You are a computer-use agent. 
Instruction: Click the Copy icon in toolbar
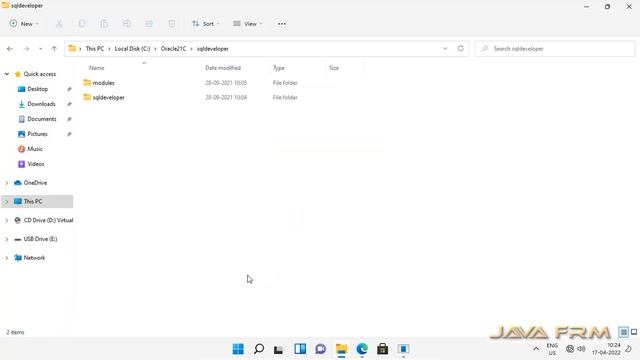click(x=82, y=24)
